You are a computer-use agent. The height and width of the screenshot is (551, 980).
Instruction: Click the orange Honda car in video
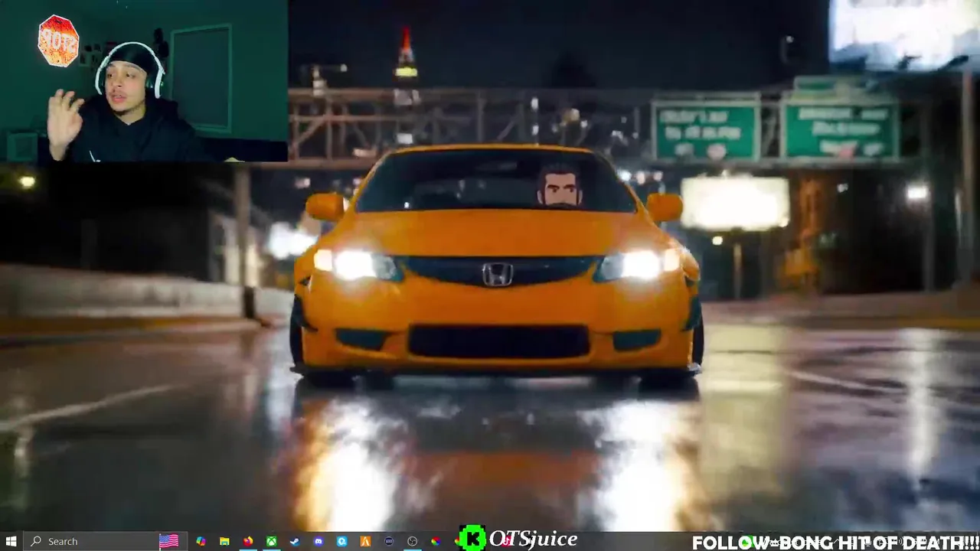pyautogui.click(x=497, y=264)
